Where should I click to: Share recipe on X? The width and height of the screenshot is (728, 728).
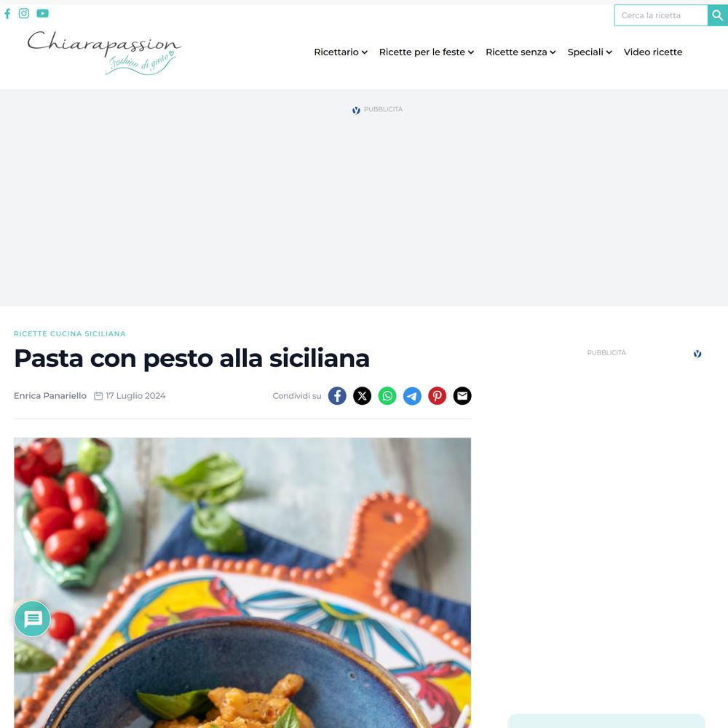[x=362, y=396]
